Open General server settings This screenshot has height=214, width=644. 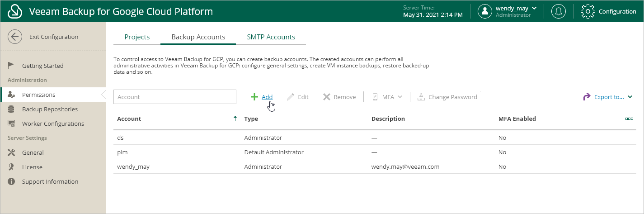pyautogui.click(x=33, y=152)
